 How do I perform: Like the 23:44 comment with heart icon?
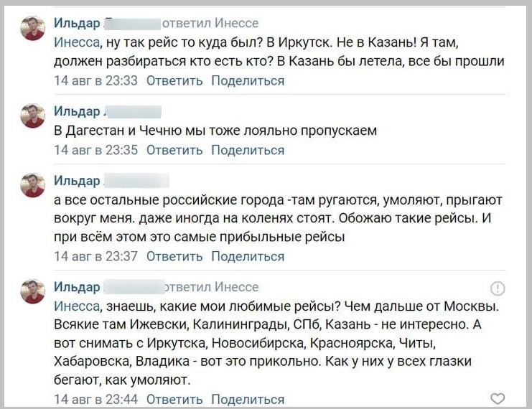498,398
